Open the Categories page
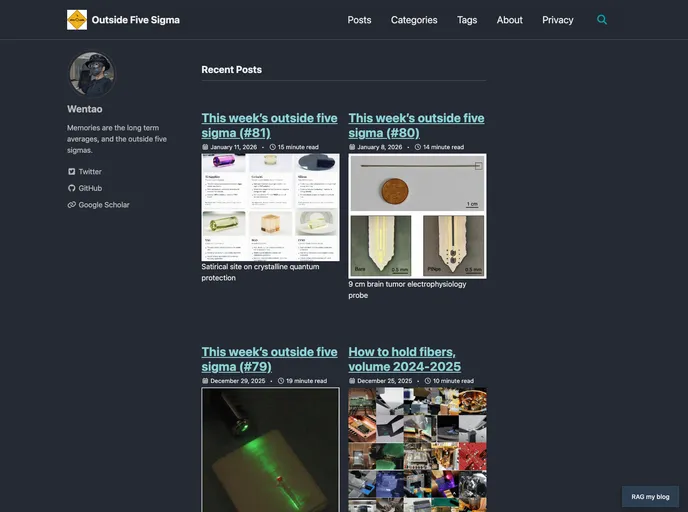 coord(414,20)
